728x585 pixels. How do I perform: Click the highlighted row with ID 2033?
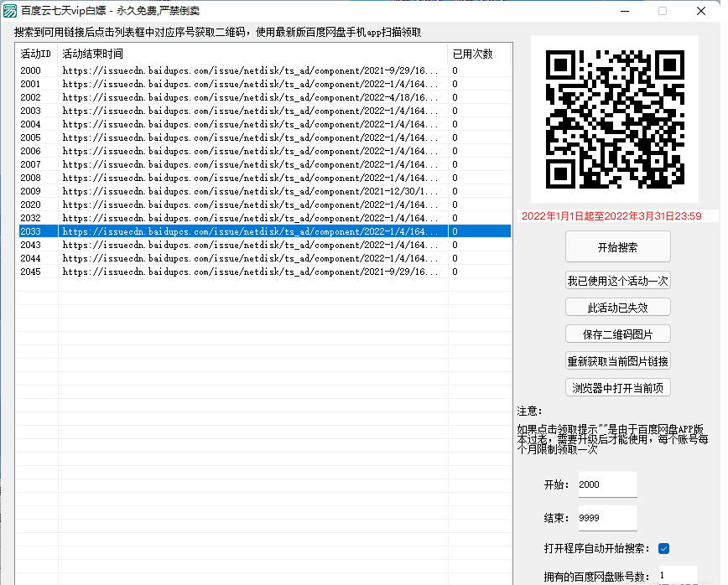point(265,231)
